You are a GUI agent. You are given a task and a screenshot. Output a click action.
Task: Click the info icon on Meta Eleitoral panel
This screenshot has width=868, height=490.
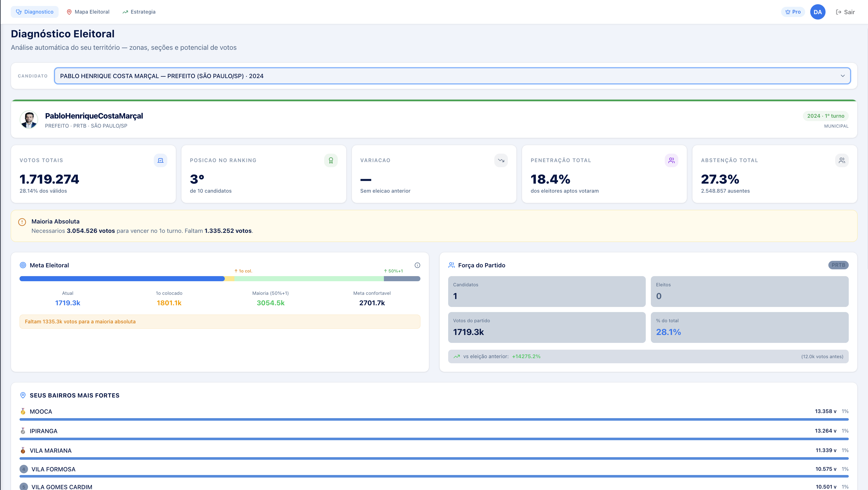[x=418, y=265]
